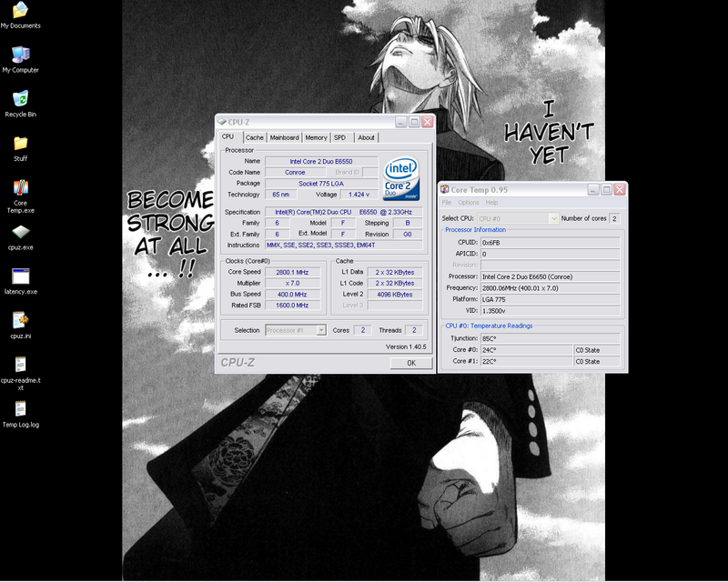728x582 pixels.
Task: Click the Frequency field showing 2800.06MHz
Action: 551,288
